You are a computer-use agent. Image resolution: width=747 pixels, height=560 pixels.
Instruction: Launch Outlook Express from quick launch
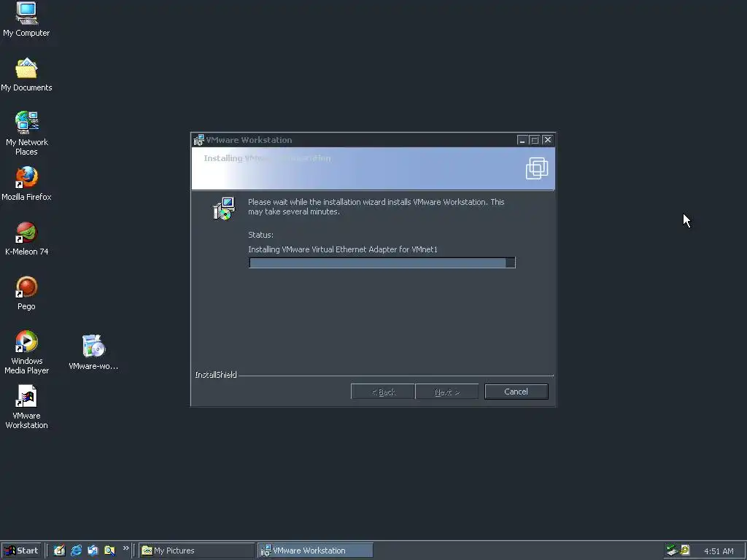tap(93, 551)
